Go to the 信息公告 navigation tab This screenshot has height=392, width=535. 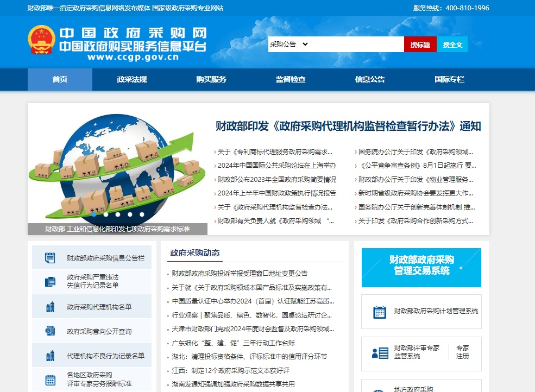[370, 79]
